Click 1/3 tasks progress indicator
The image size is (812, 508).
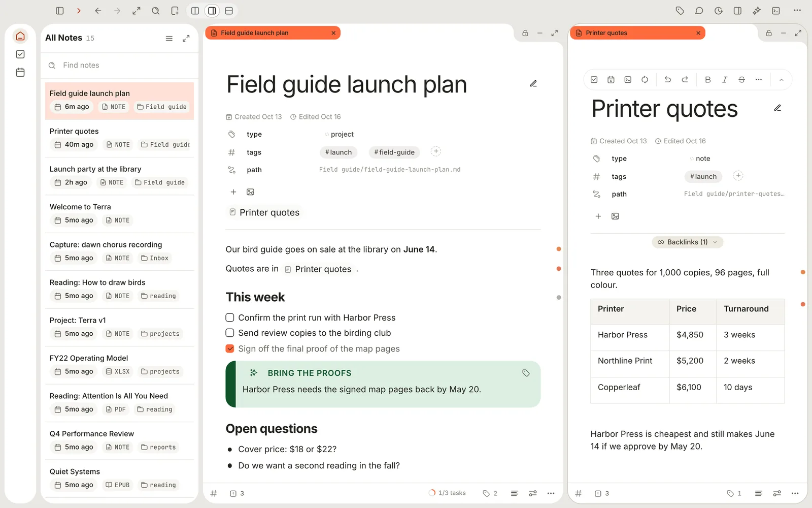(447, 493)
